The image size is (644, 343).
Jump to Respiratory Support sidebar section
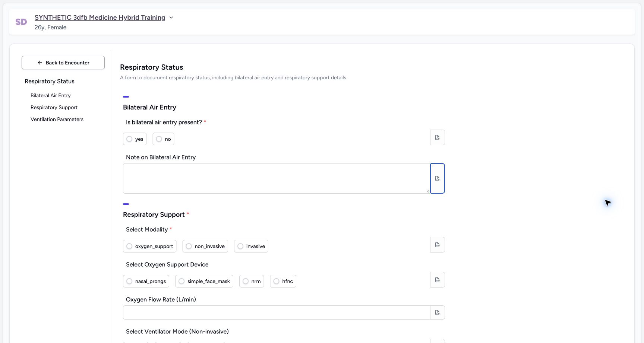54,107
